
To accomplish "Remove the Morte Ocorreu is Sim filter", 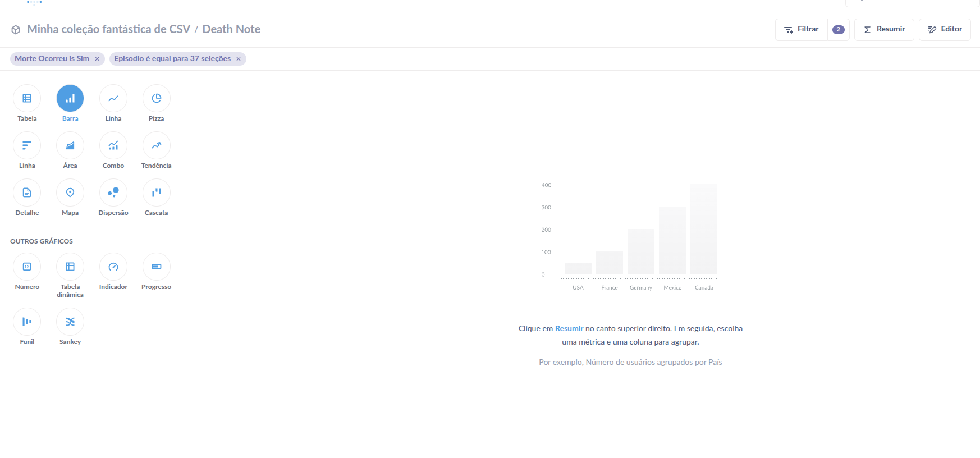I will [97, 59].
